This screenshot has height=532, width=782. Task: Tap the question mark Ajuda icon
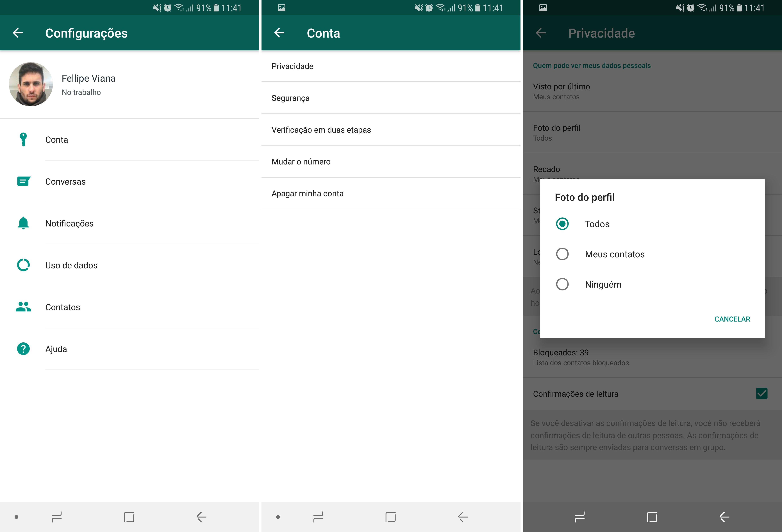(23, 349)
